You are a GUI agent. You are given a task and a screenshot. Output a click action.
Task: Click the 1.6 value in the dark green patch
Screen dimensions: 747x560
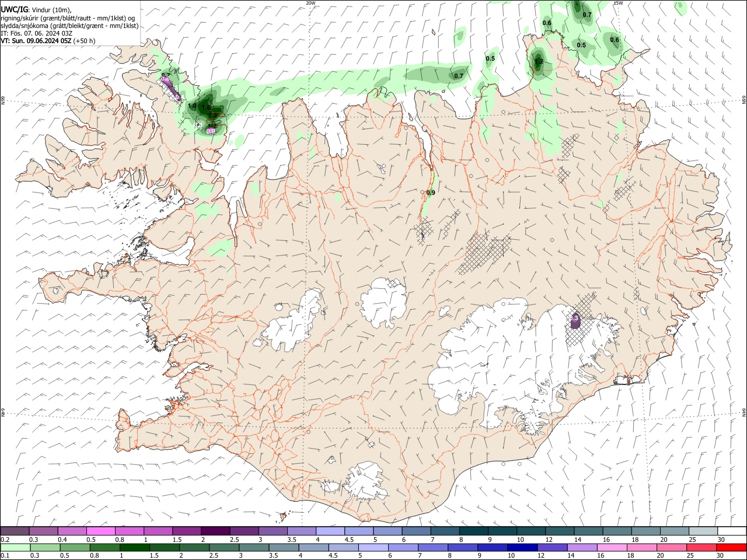pos(206,107)
